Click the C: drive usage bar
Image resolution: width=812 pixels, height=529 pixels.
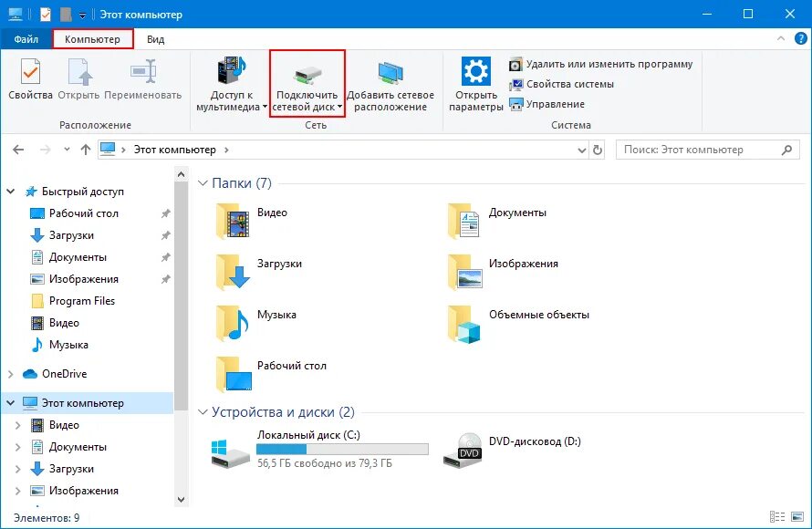[342, 449]
